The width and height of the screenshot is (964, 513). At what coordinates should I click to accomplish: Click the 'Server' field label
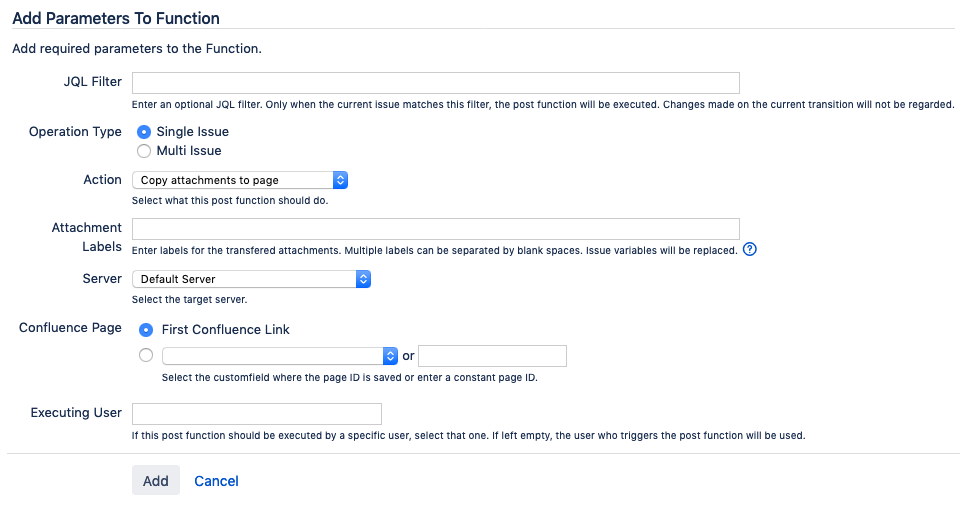(102, 278)
